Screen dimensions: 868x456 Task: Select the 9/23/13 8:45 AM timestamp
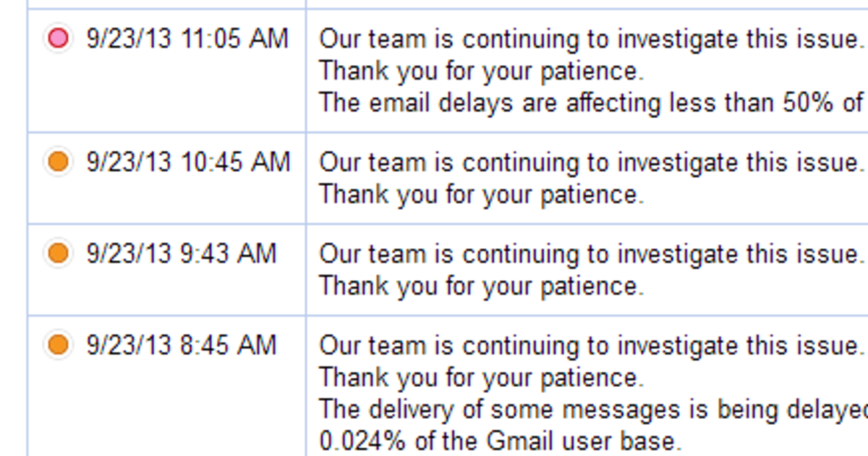[x=182, y=345]
